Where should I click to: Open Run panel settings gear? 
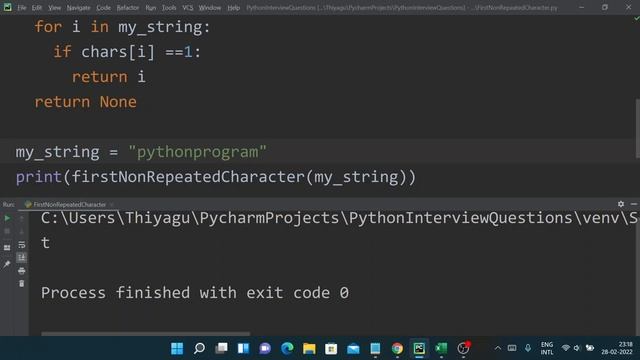click(x=621, y=204)
